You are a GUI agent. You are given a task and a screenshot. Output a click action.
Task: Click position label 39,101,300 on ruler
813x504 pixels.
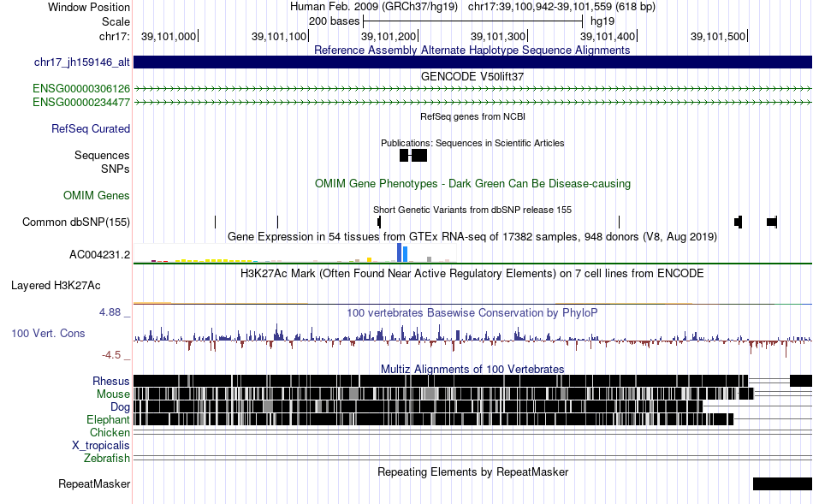coord(498,36)
